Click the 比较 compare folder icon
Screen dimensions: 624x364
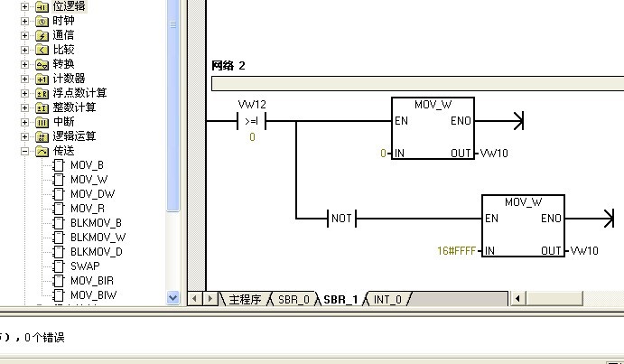click(42, 50)
